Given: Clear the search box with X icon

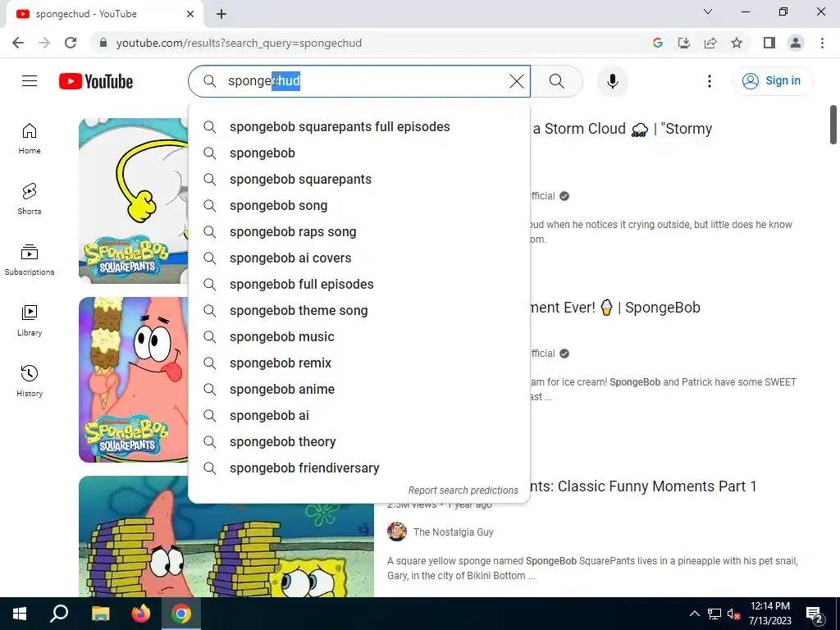Looking at the screenshot, I should click(x=517, y=81).
